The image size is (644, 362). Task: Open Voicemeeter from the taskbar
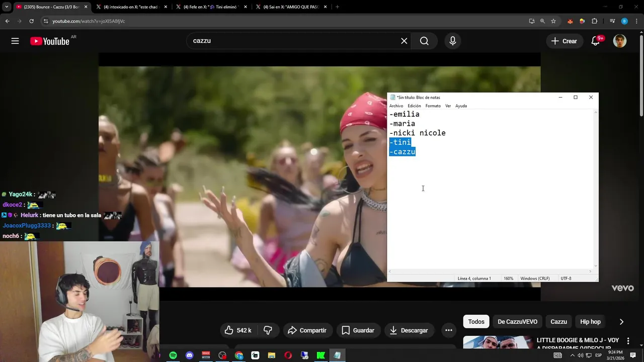point(206,355)
